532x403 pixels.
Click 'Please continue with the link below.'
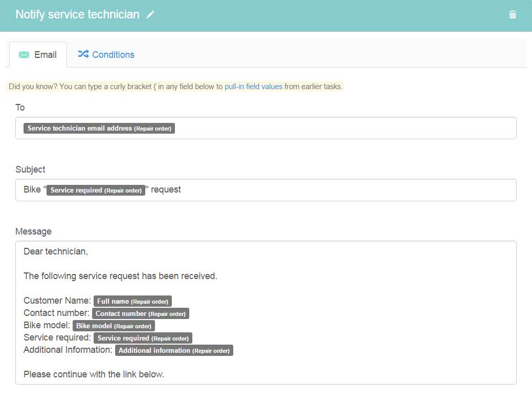[x=94, y=374]
